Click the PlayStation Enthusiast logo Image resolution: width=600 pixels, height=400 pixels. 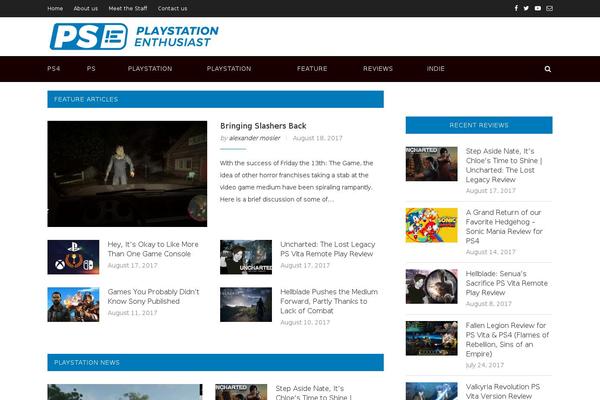[x=134, y=36]
